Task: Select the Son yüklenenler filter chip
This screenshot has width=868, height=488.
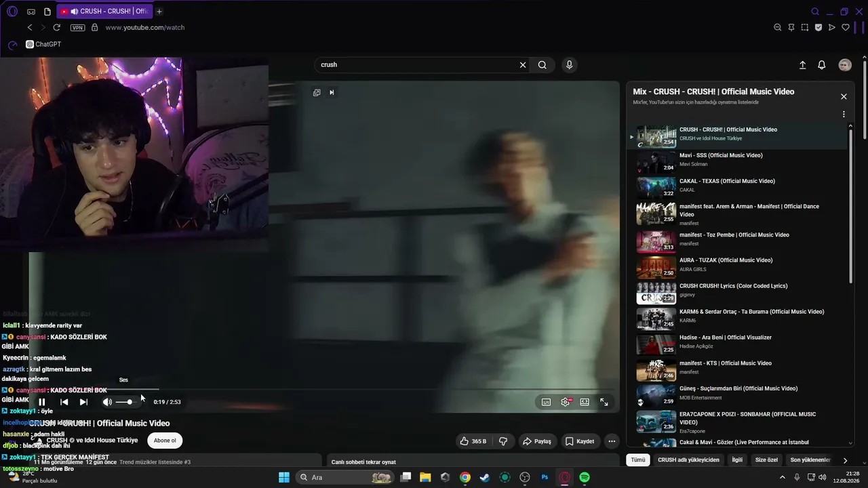Action: [810, 460]
